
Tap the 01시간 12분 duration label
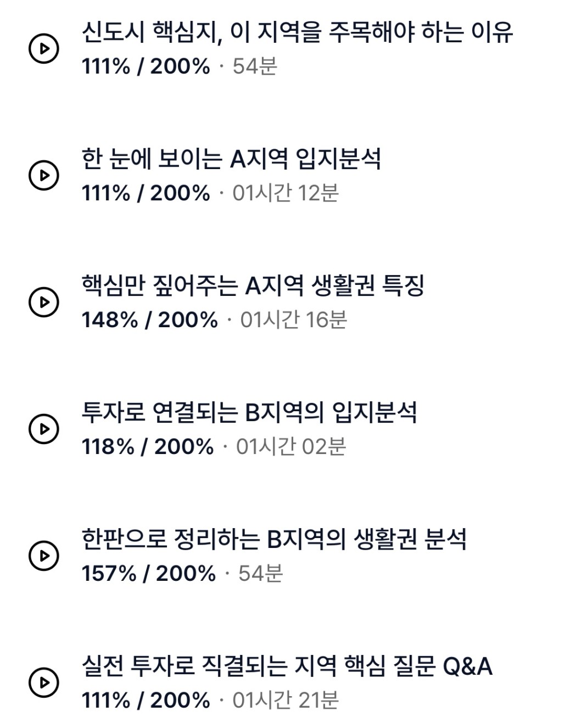[286, 193]
